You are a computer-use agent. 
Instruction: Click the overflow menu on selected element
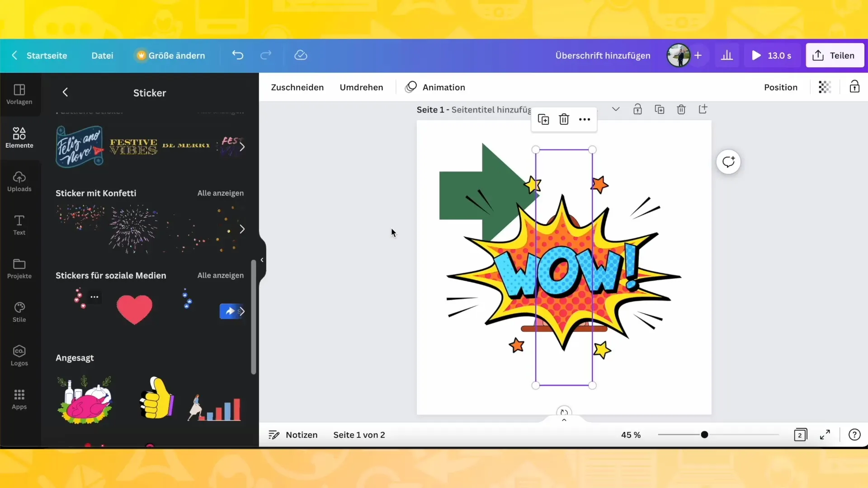(584, 120)
